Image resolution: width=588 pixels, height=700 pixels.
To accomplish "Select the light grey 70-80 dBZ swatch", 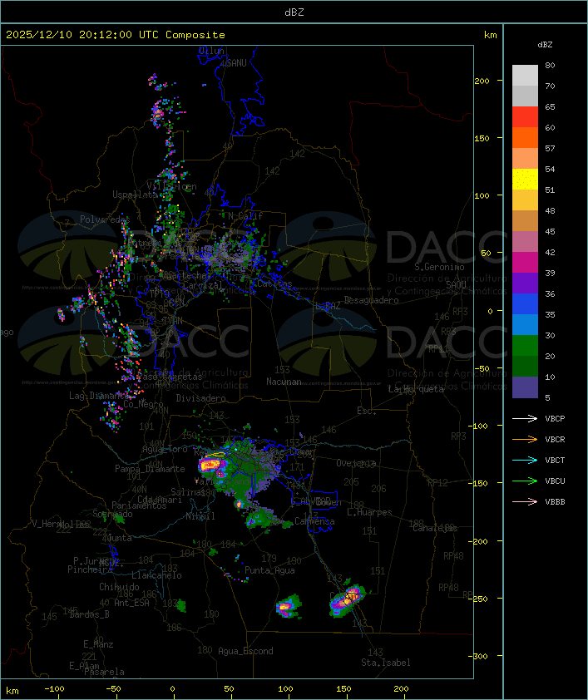I will click(525, 75).
